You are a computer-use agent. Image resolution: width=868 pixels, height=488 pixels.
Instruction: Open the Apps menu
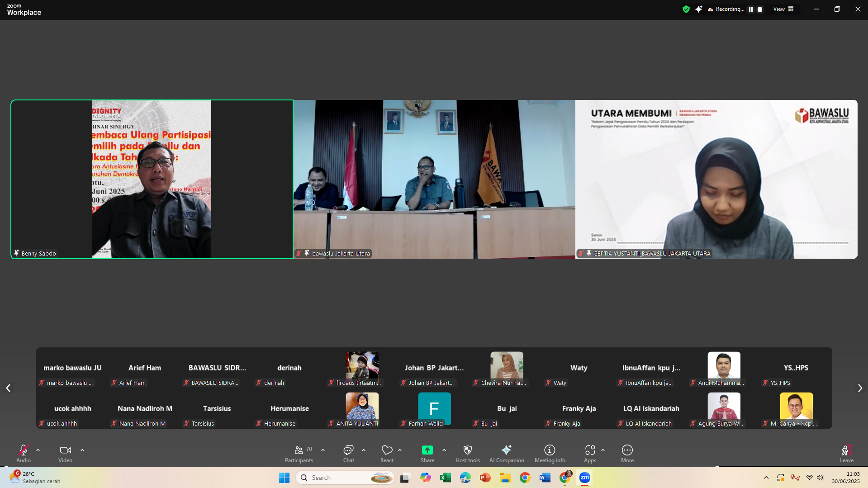click(x=590, y=454)
